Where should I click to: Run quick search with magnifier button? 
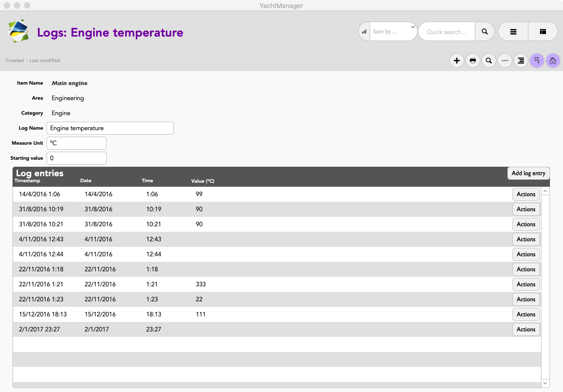click(484, 32)
